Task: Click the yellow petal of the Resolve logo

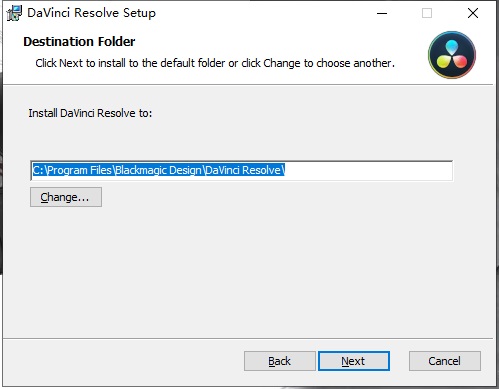Action: tap(444, 61)
